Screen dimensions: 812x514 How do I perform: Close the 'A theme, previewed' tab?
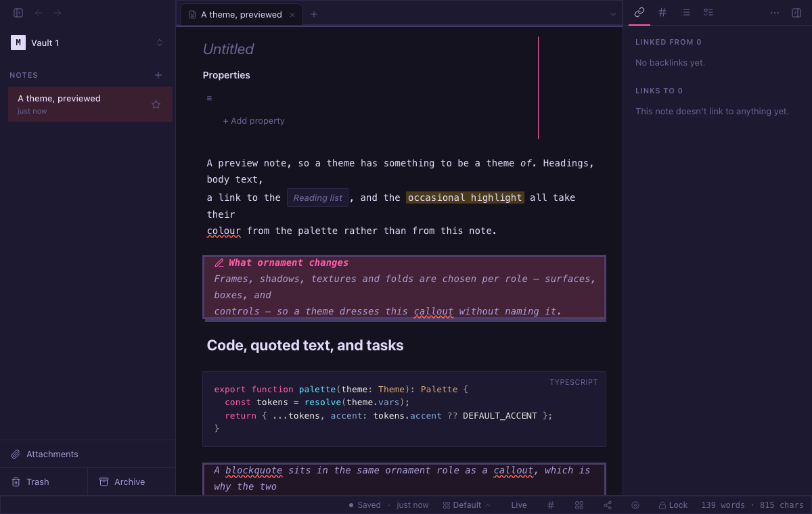point(292,14)
